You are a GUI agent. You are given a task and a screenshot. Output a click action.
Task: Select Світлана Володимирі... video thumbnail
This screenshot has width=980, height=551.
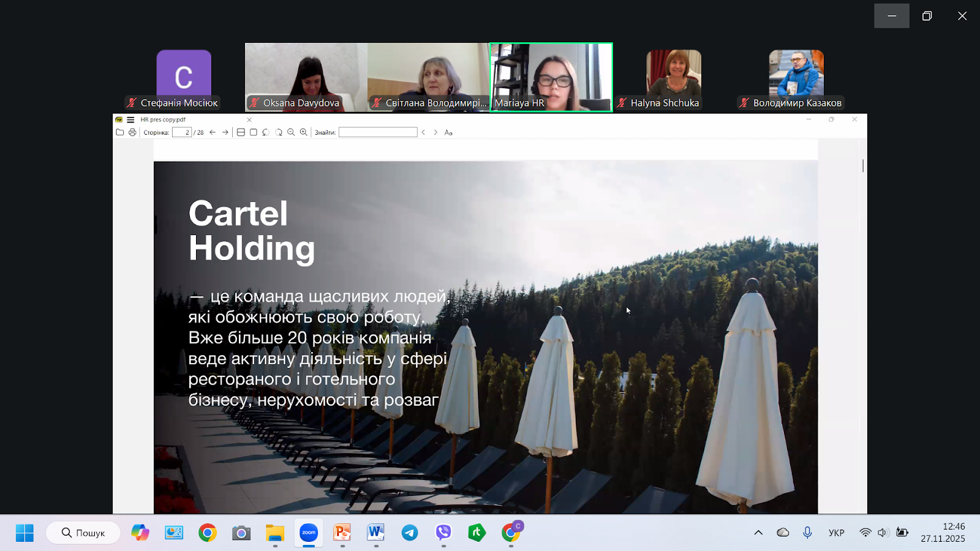pyautogui.click(x=429, y=77)
